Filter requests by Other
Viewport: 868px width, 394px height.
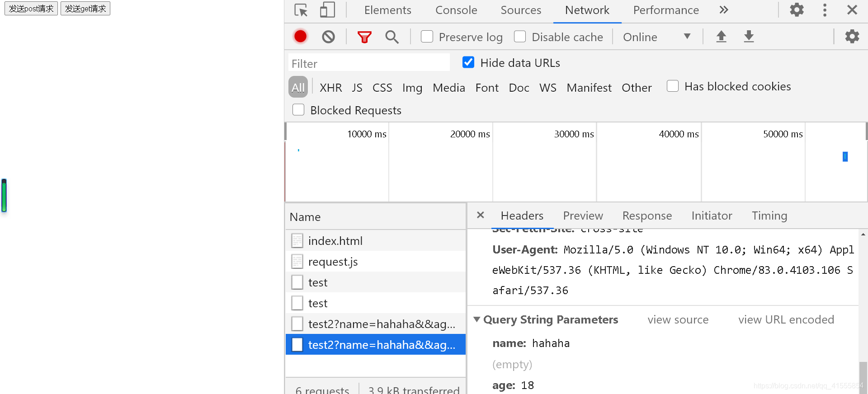tap(637, 88)
